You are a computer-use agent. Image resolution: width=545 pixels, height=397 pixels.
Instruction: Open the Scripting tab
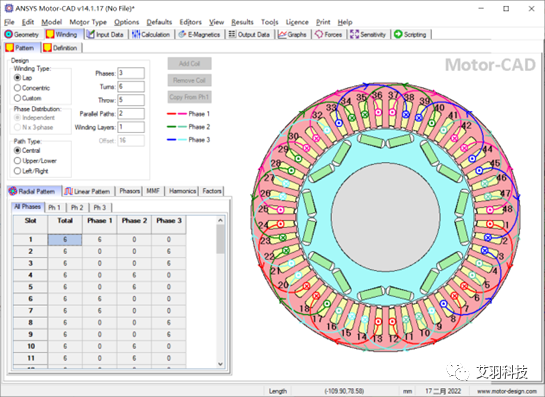point(410,34)
